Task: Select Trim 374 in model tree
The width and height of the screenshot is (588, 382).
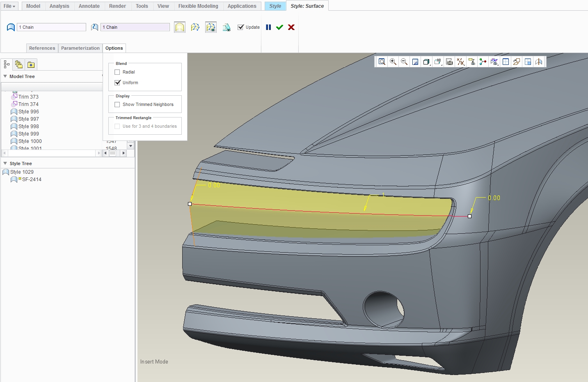Action: pyautogui.click(x=25, y=104)
